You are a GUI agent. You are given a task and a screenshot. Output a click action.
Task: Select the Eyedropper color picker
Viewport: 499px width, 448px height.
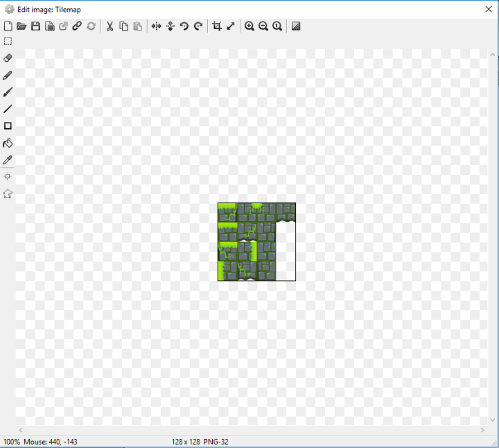8,160
